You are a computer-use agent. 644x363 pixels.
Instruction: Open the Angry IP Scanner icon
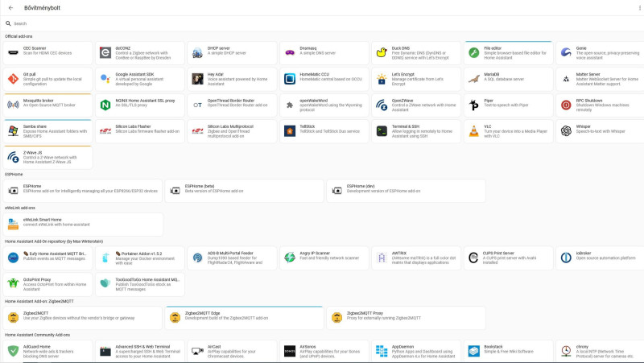290,258
